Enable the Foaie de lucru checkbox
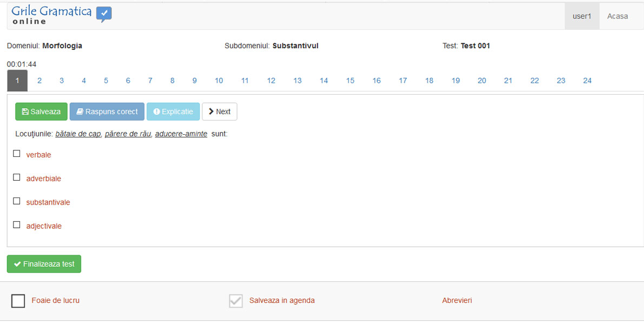 click(x=18, y=301)
